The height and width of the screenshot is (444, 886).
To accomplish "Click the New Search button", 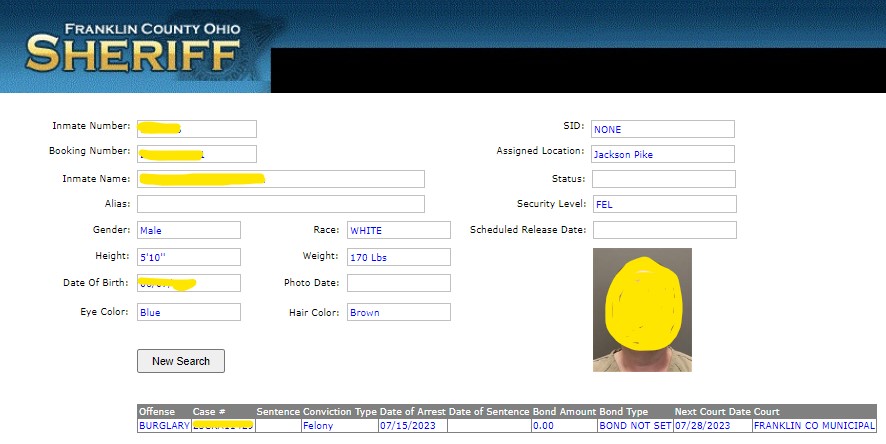I will 181,361.
